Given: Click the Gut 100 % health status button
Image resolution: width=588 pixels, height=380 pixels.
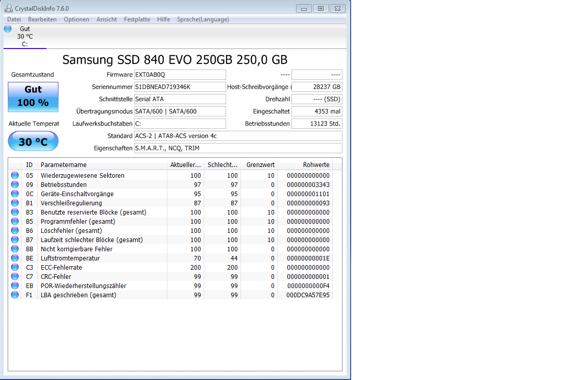Looking at the screenshot, I should coord(33,97).
